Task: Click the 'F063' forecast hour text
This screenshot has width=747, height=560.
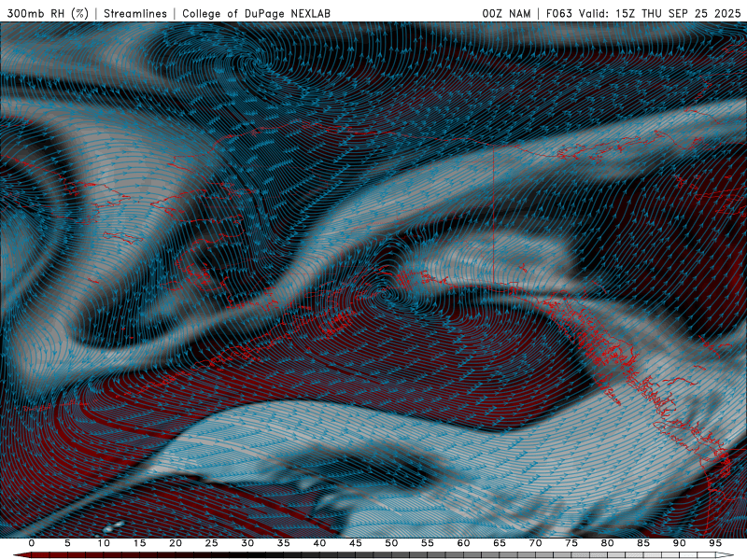Action: point(558,14)
